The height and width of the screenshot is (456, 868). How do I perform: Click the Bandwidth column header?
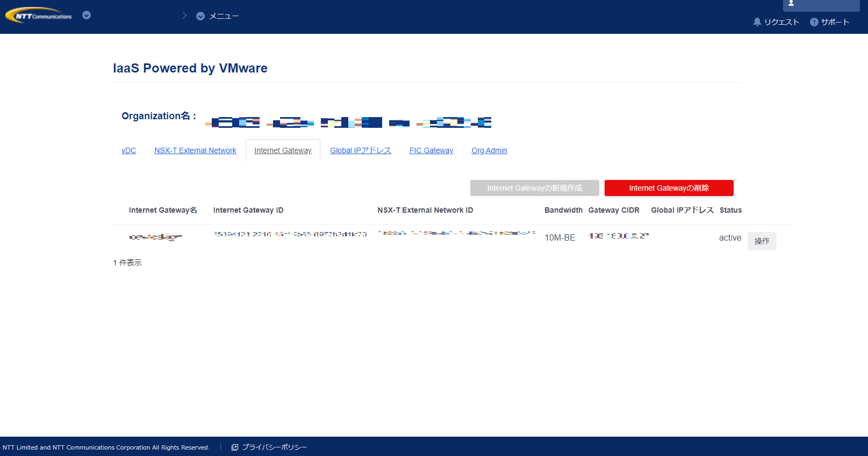564,210
